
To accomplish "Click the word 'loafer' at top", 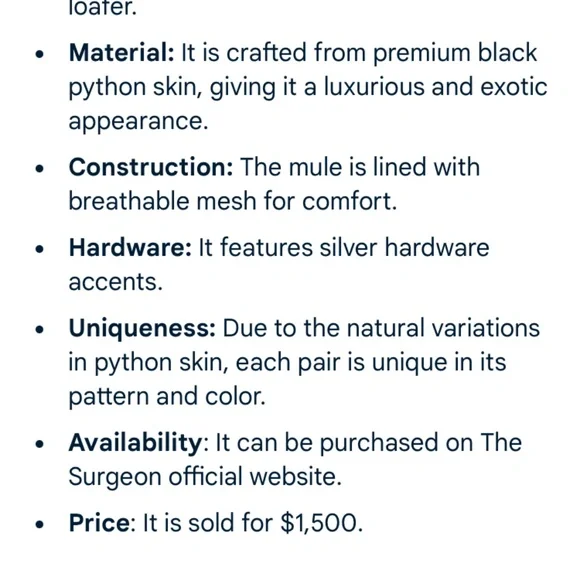I will pyautogui.click(x=100, y=7).
